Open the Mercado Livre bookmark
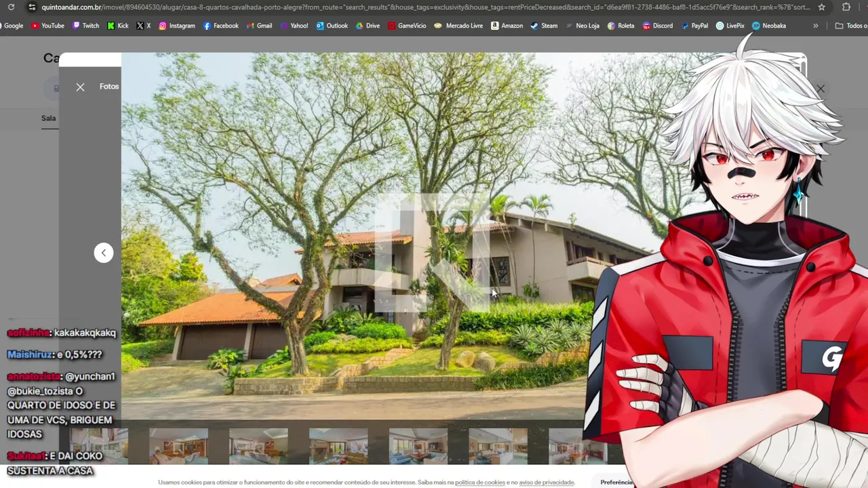 click(x=458, y=26)
